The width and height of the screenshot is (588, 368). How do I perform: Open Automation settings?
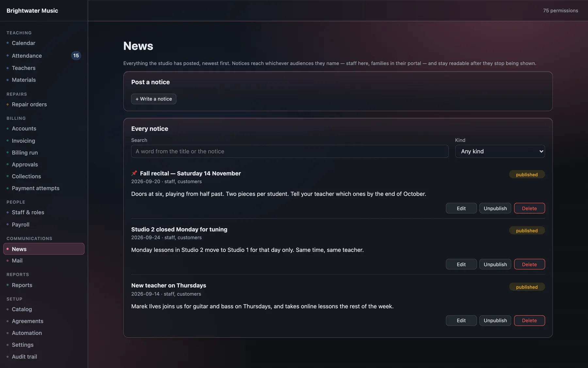click(44, 333)
